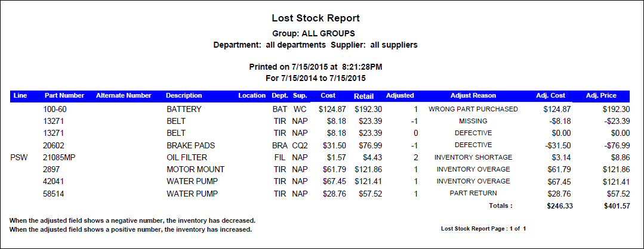Select part number 20602
Image resolution: width=644 pixels, height=249 pixels.
tap(53, 145)
